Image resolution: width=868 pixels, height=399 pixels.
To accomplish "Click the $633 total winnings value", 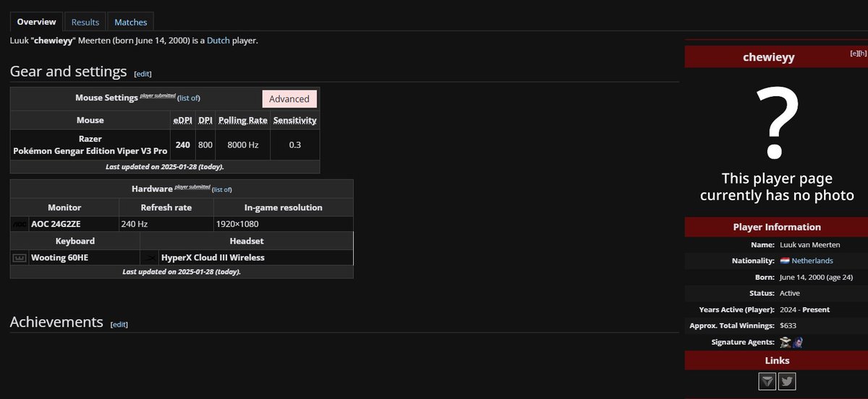I will [788, 325].
